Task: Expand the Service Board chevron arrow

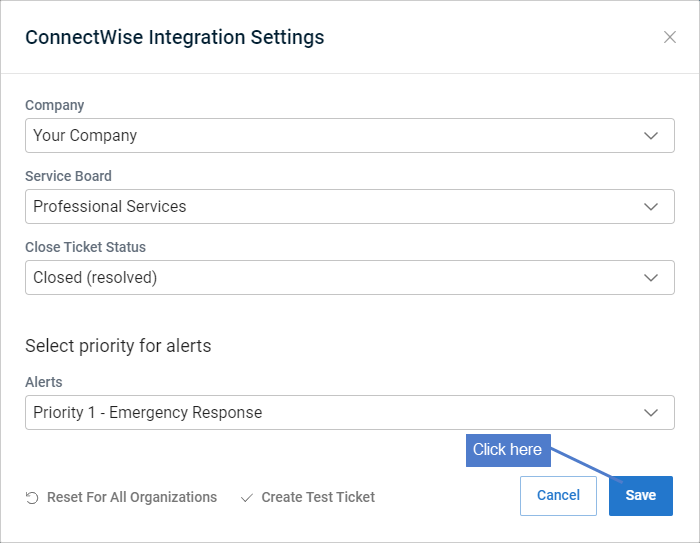Action: click(x=651, y=207)
